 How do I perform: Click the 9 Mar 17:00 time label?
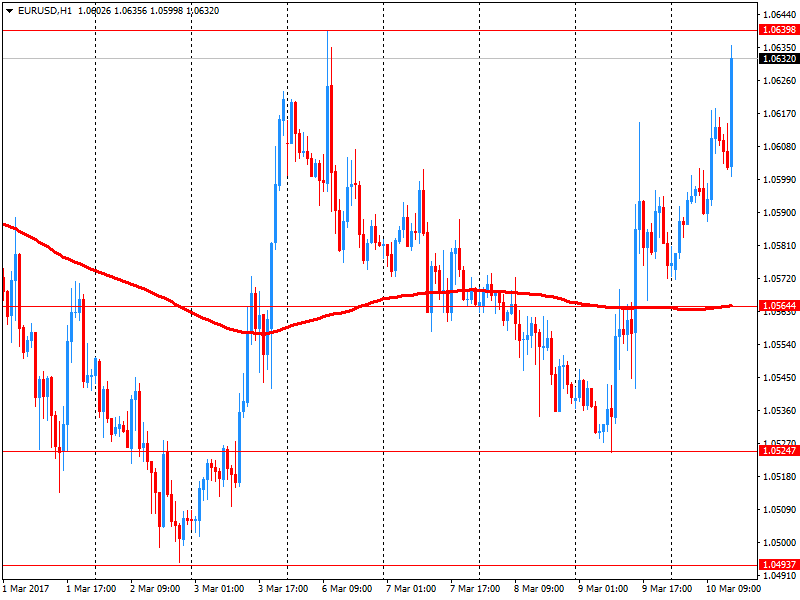tap(667, 588)
